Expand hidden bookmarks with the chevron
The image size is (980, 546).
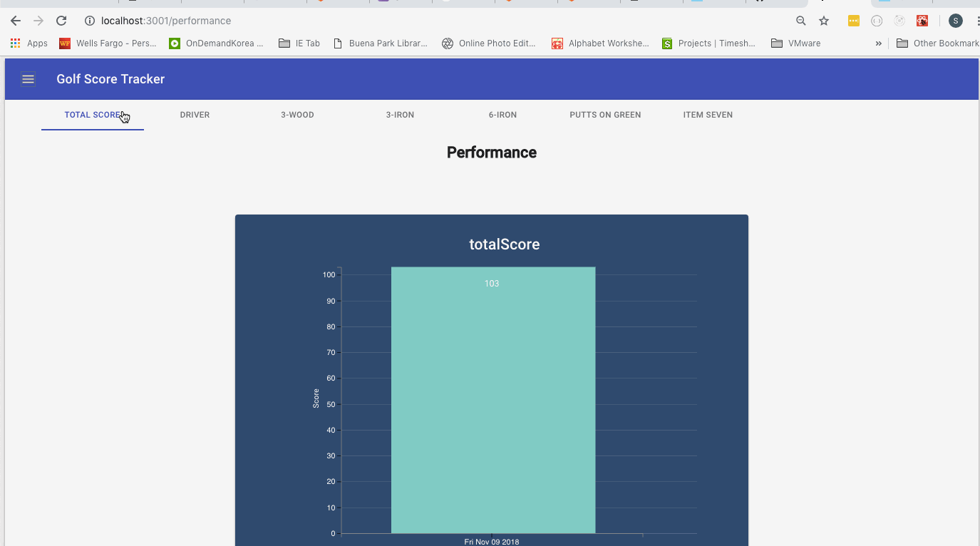878,43
